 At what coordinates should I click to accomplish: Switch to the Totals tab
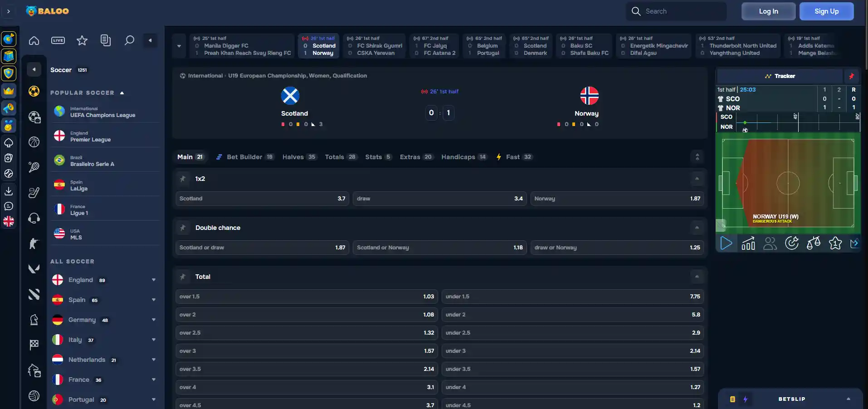pyautogui.click(x=340, y=157)
